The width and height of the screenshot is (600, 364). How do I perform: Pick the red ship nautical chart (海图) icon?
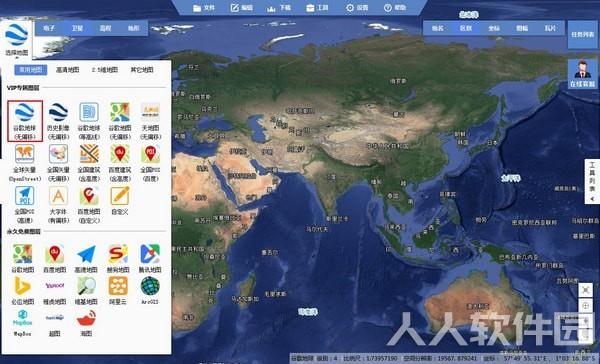pos(86,318)
